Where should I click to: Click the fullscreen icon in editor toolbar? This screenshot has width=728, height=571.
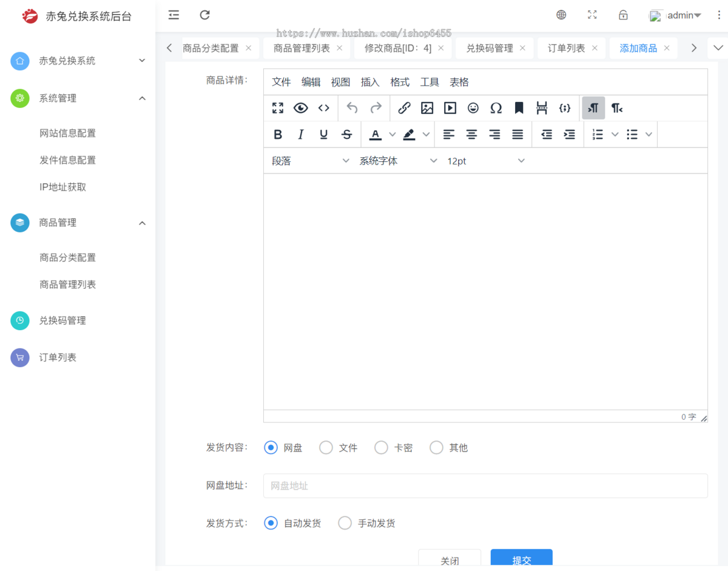278,108
